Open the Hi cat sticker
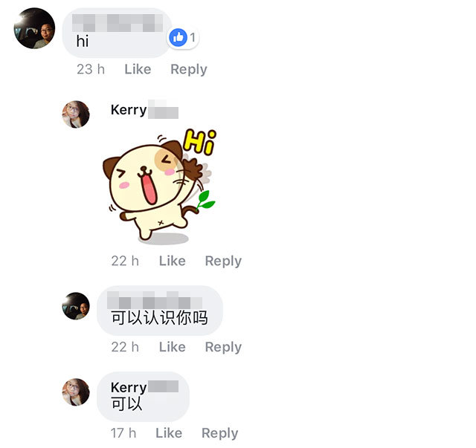The image size is (476, 448). click(x=160, y=186)
